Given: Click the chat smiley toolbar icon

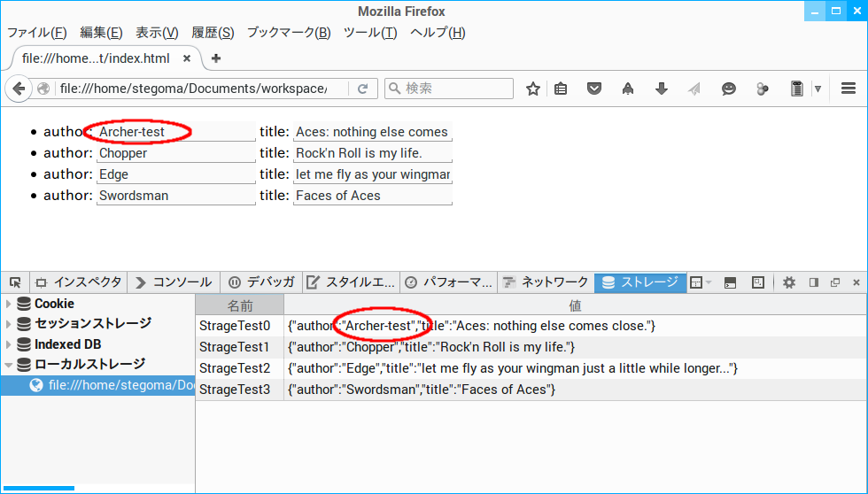Looking at the screenshot, I should [728, 89].
